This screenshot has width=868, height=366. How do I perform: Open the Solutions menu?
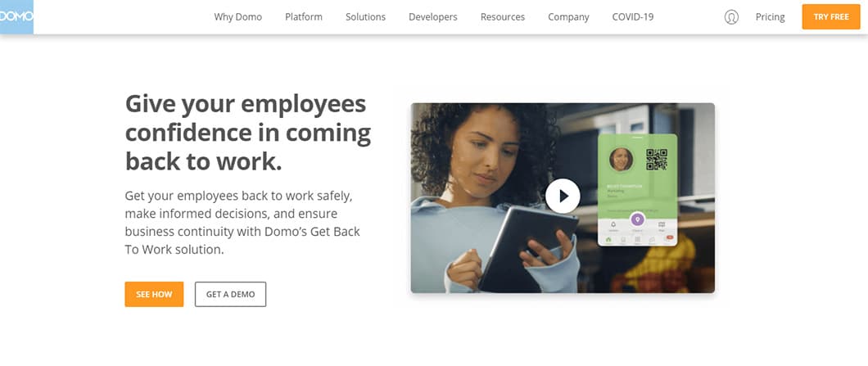365,17
